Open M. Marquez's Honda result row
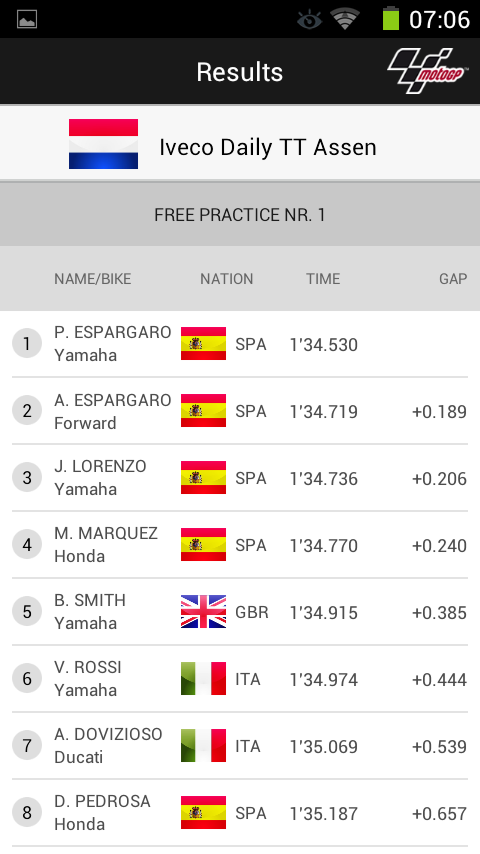The height and width of the screenshot is (854, 480). click(240, 545)
